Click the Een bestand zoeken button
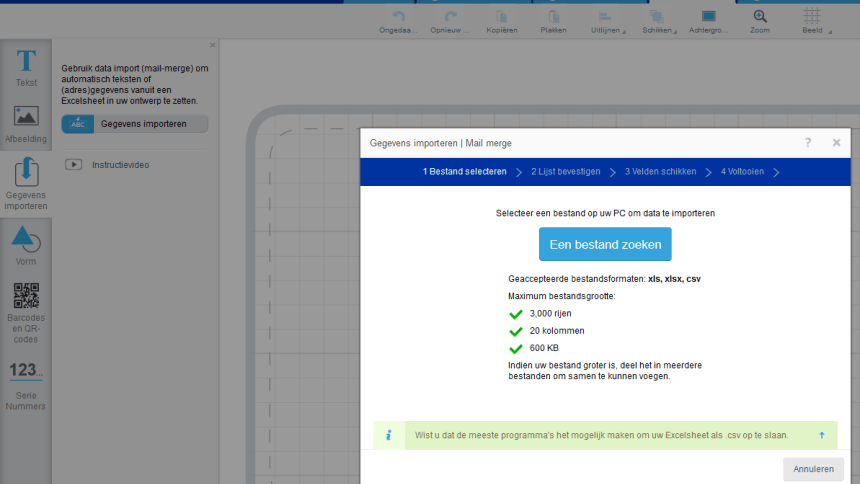The width and height of the screenshot is (860, 484). 605,244
